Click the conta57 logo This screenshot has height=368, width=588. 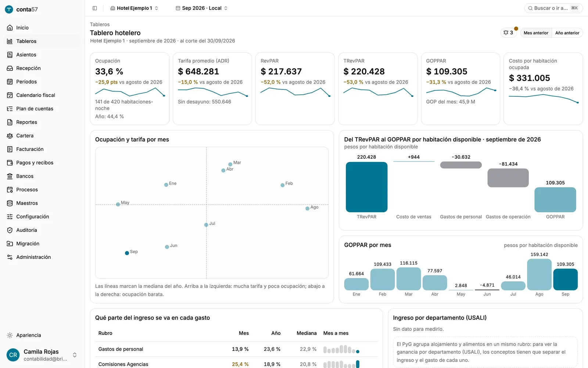[x=21, y=9]
